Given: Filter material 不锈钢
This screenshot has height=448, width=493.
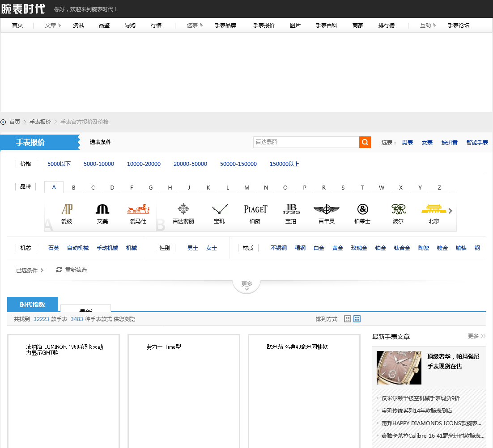Looking at the screenshot, I should coord(279,248).
